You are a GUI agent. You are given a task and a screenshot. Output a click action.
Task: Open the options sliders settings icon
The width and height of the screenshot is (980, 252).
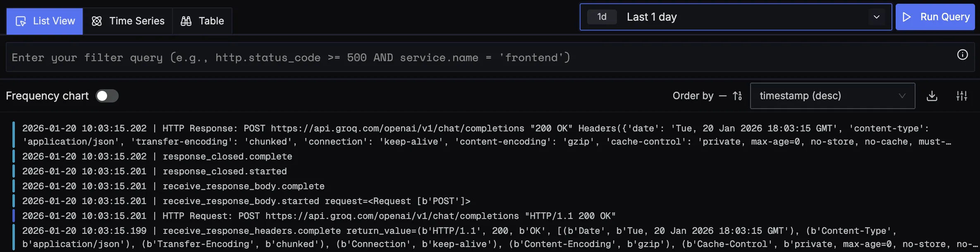pos(962,96)
